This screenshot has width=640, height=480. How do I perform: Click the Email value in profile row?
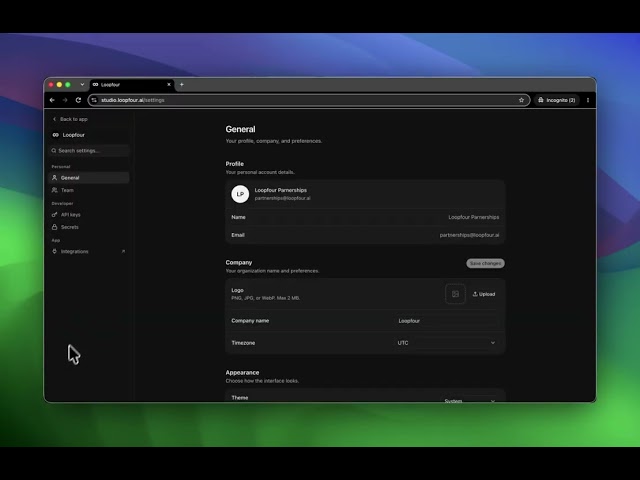click(x=469, y=235)
